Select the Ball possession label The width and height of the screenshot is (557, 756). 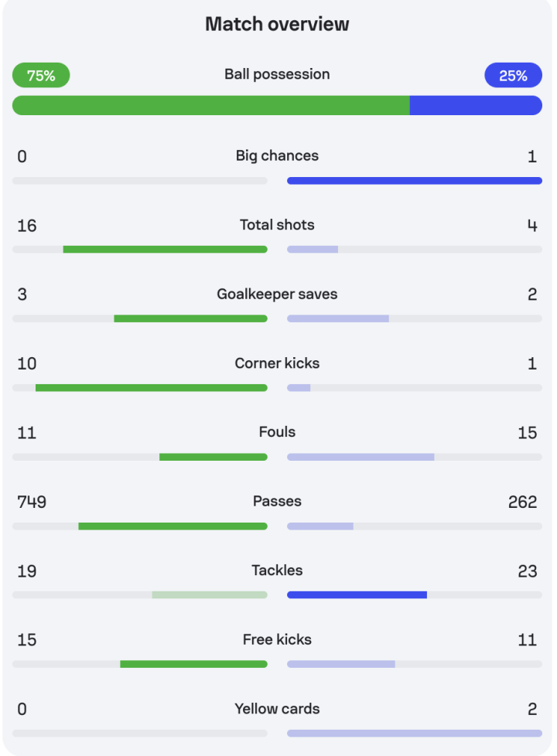pyautogui.click(x=277, y=74)
